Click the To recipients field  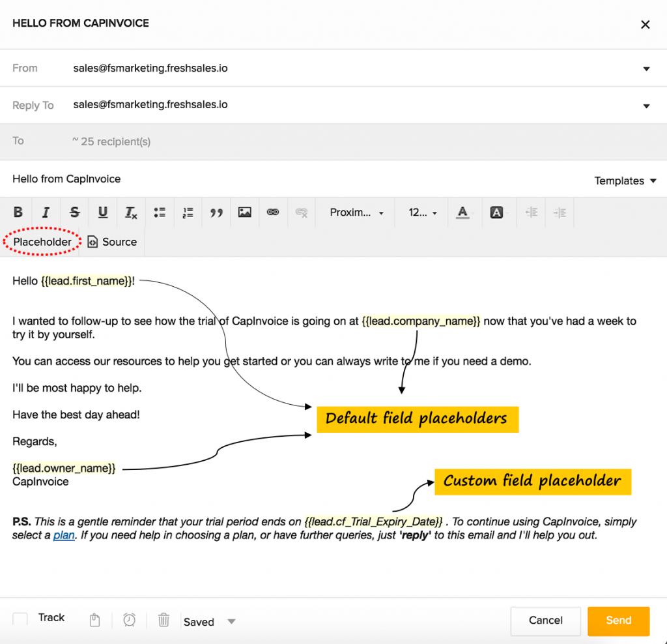click(333, 141)
